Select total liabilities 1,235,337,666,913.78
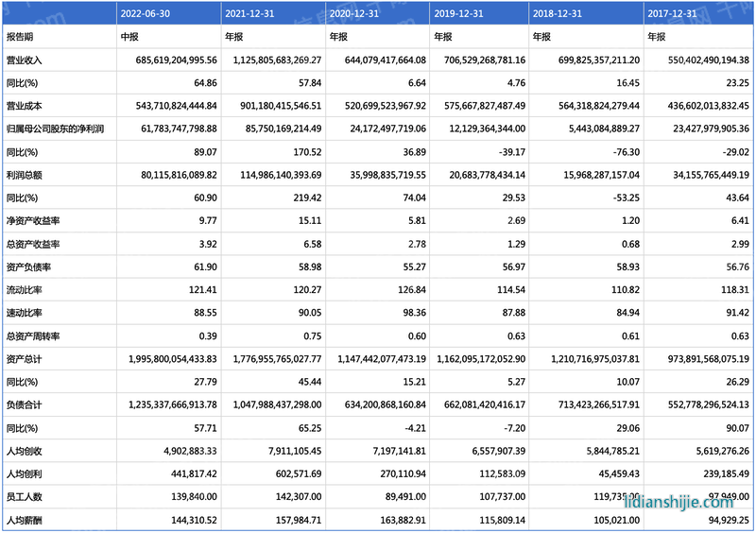 [x=173, y=404]
